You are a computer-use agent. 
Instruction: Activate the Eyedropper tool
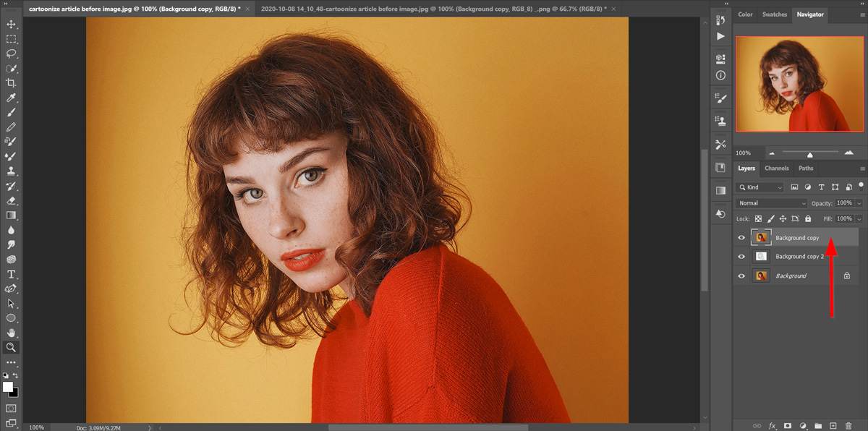(x=12, y=98)
